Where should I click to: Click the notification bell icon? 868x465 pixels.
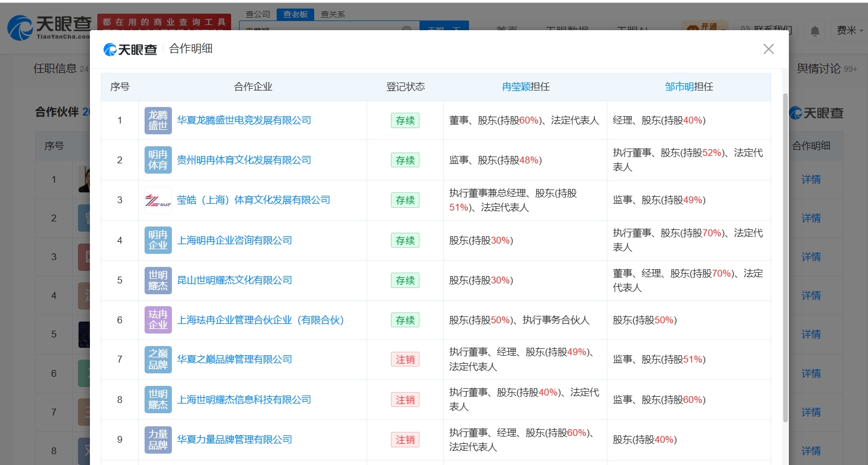tap(815, 31)
